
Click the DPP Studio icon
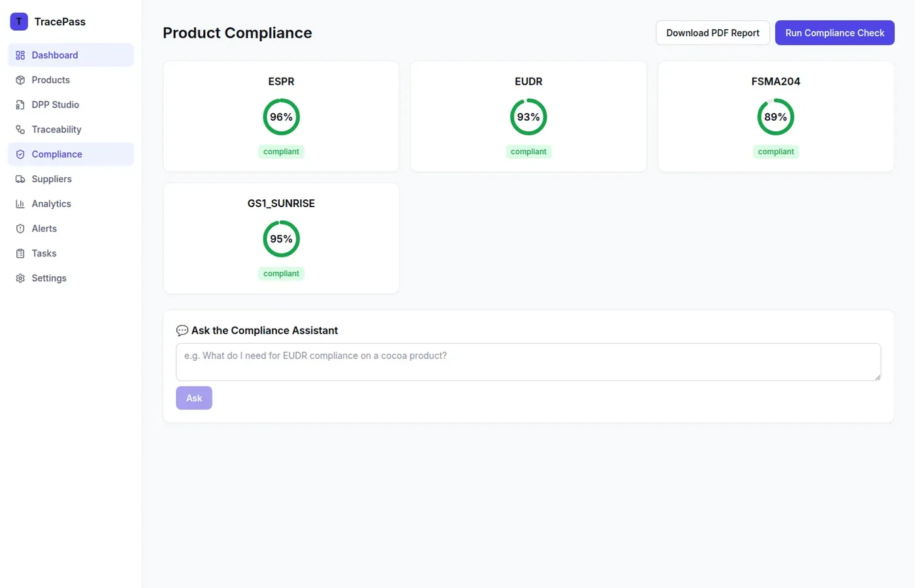[20, 105]
